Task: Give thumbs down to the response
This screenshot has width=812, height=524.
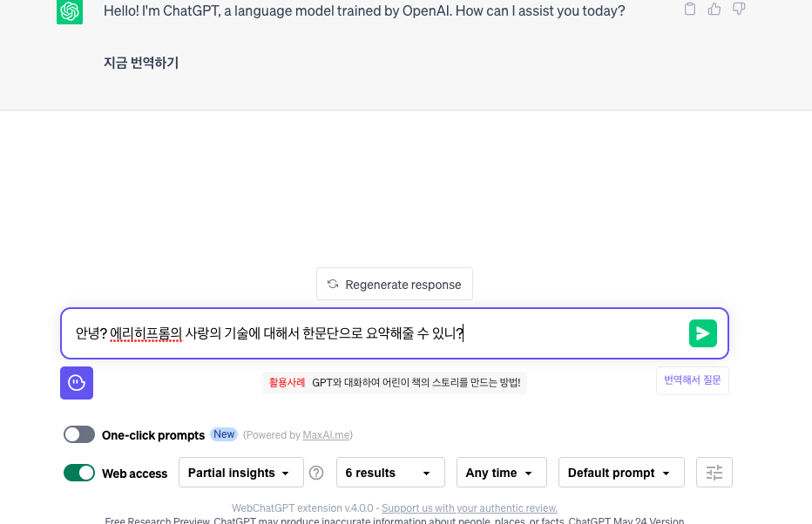Action: 739,9
